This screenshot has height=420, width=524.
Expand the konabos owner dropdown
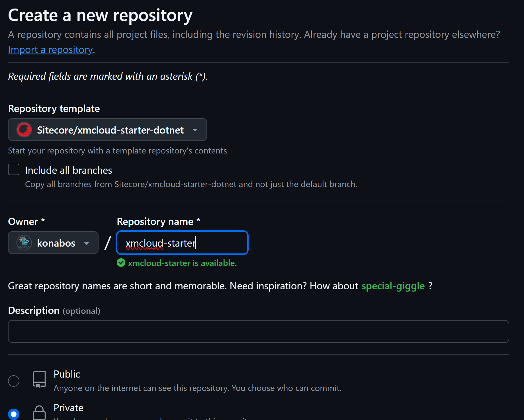pyautogui.click(x=53, y=243)
